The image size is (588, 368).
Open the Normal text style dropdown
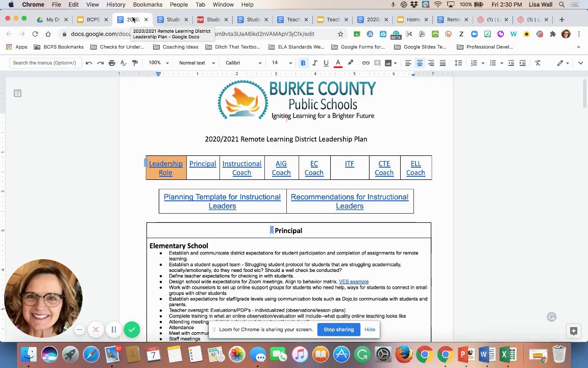pos(197,63)
